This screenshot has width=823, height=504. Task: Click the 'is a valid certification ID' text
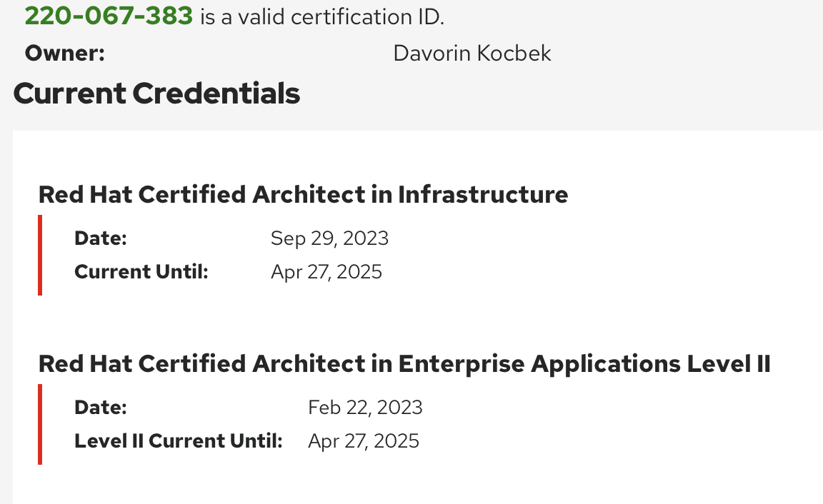coord(321,16)
